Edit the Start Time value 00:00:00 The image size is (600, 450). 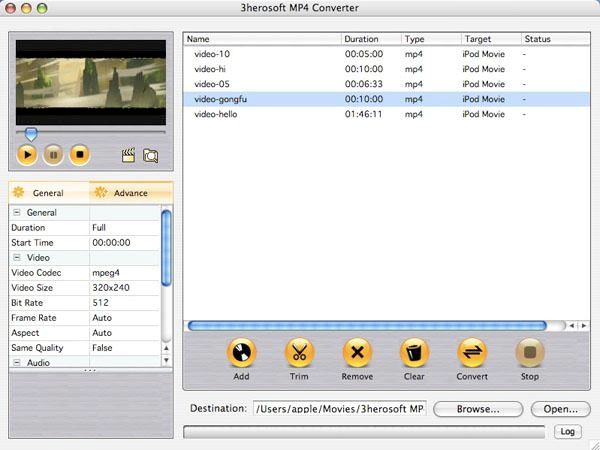[x=125, y=243]
